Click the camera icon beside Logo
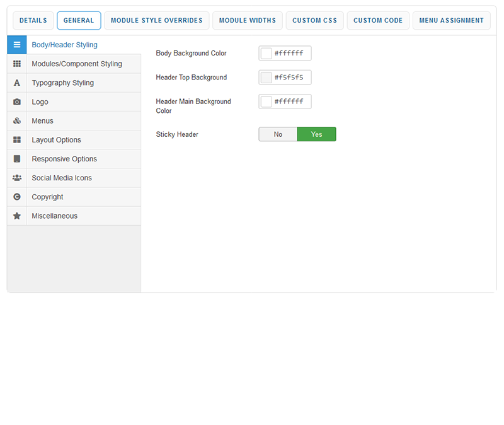 tap(17, 102)
